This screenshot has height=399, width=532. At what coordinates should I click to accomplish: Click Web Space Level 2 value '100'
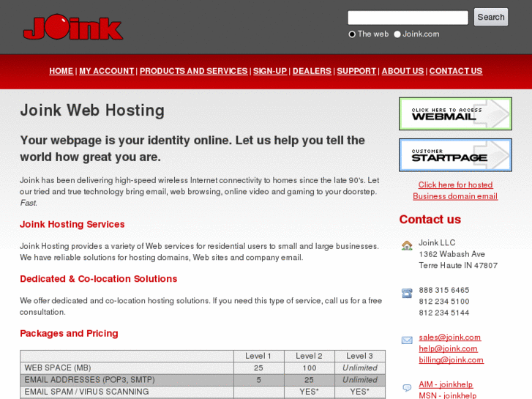(x=310, y=368)
